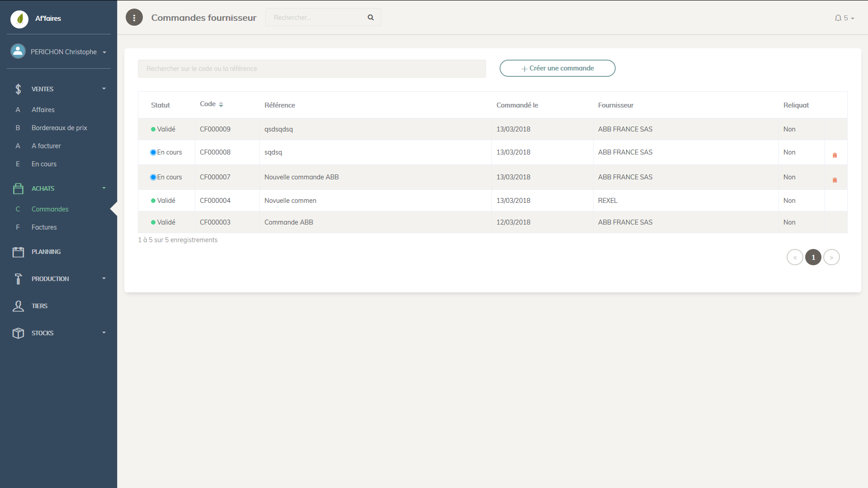Click supplier REXEL cell
This screenshot has height=488, width=868.
[608, 201]
